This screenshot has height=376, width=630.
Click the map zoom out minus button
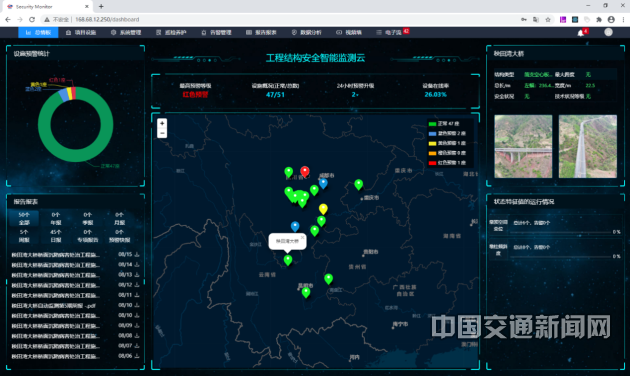click(x=162, y=133)
